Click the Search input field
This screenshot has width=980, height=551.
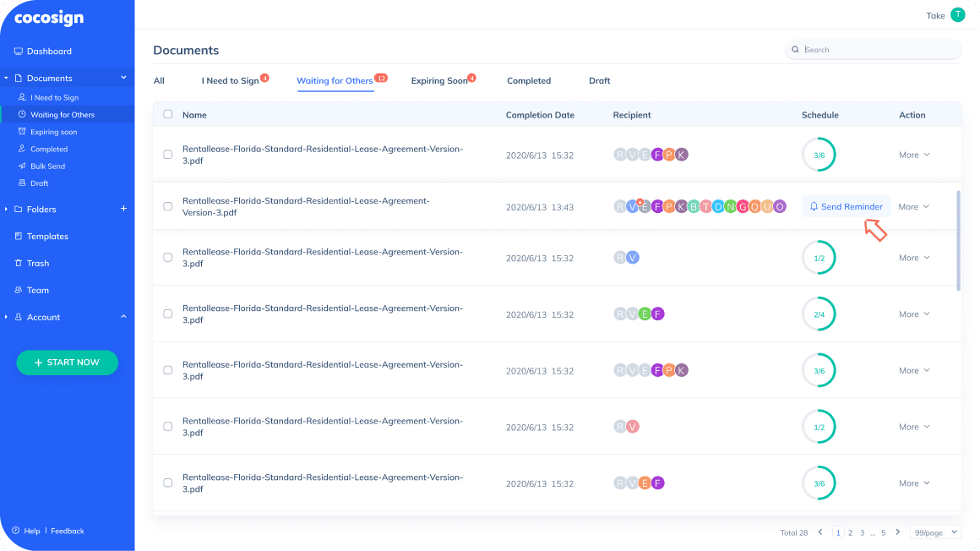(879, 50)
